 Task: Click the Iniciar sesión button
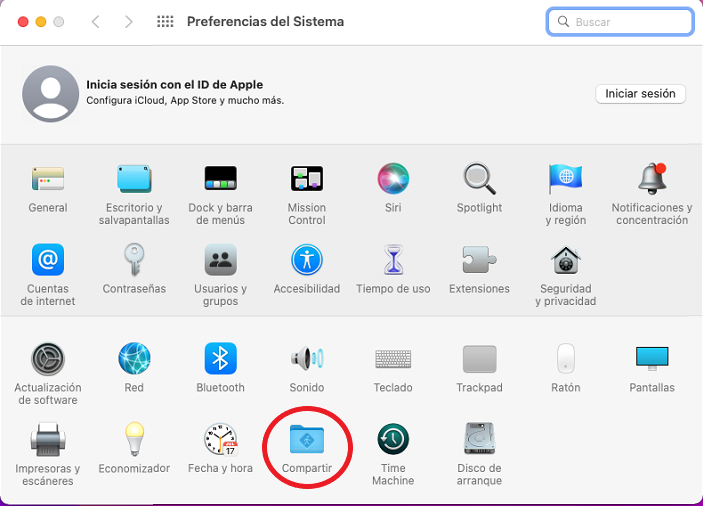[x=640, y=94]
